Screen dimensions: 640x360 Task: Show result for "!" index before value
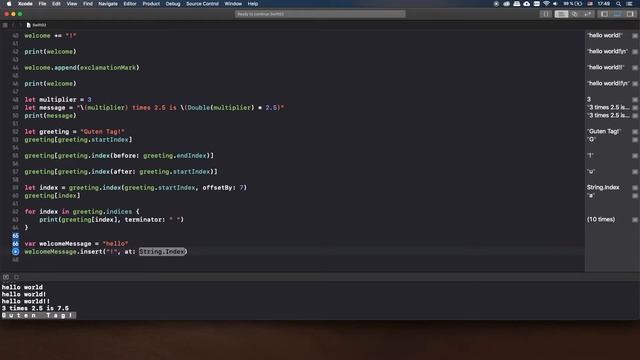pyautogui.click(x=635, y=156)
